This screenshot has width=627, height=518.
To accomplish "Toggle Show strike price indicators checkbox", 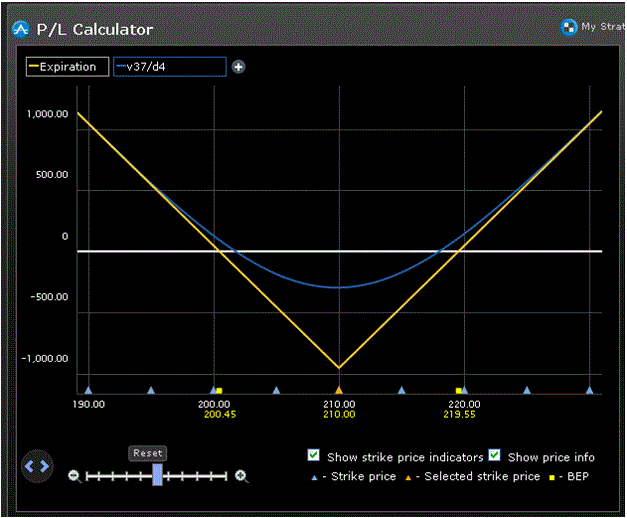I will [x=314, y=456].
